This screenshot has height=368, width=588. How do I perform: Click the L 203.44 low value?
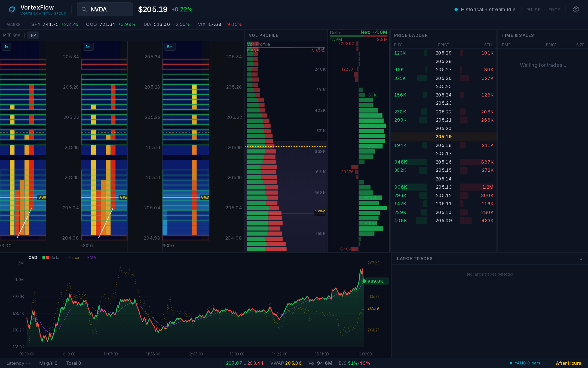point(253,363)
